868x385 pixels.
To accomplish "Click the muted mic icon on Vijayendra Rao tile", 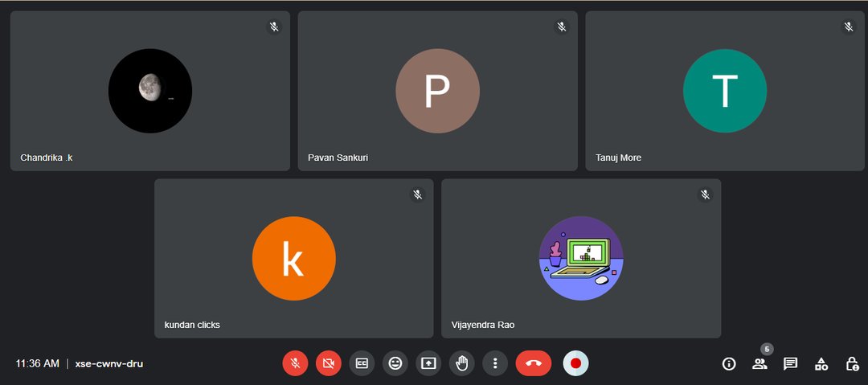I will click(x=705, y=195).
